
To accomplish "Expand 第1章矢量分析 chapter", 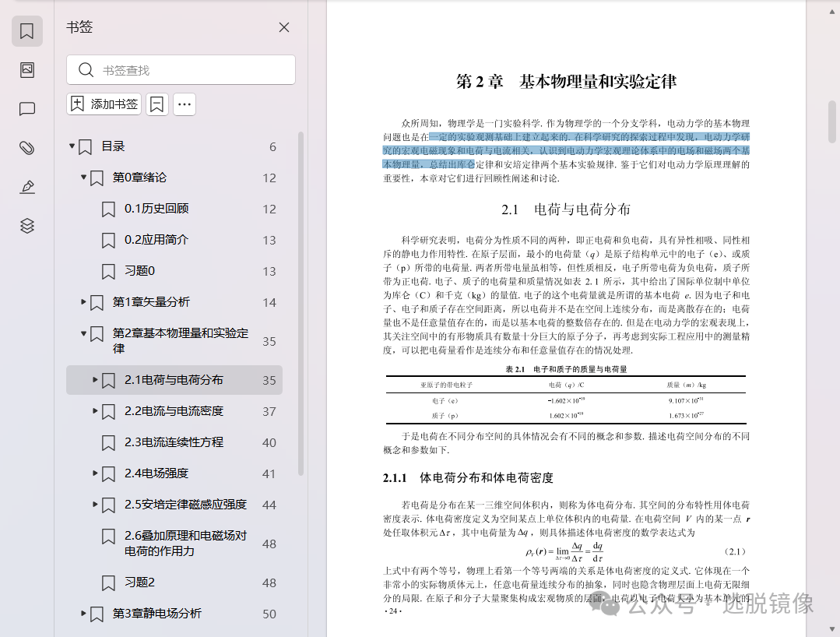I will [x=84, y=301].
